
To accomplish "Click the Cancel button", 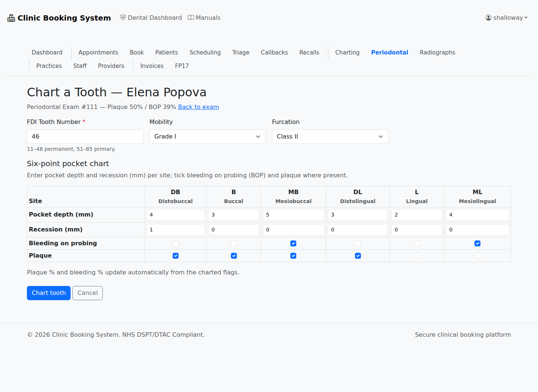I will coord(87,293).
